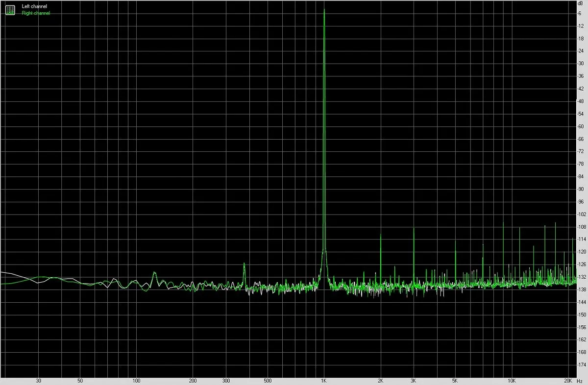
Task: Click the -30 dB axis value
Action: click(x=581, y=63)
